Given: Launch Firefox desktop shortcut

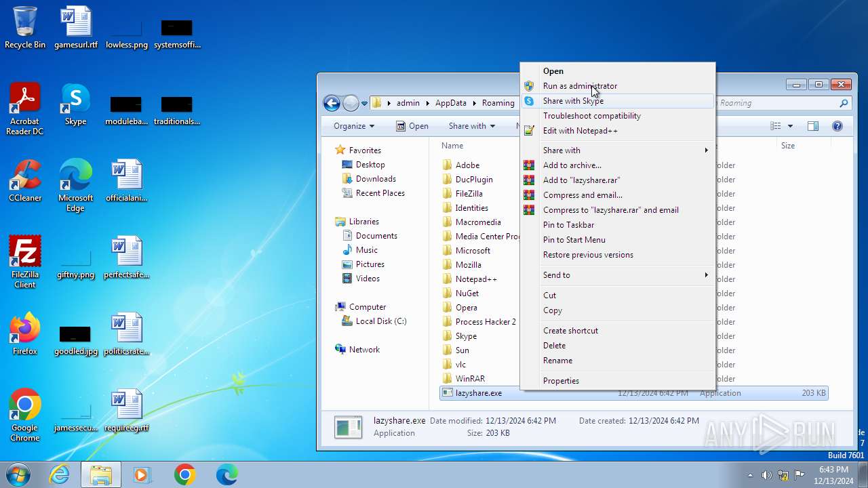Looking at the screenshot, I should (25, 334).
